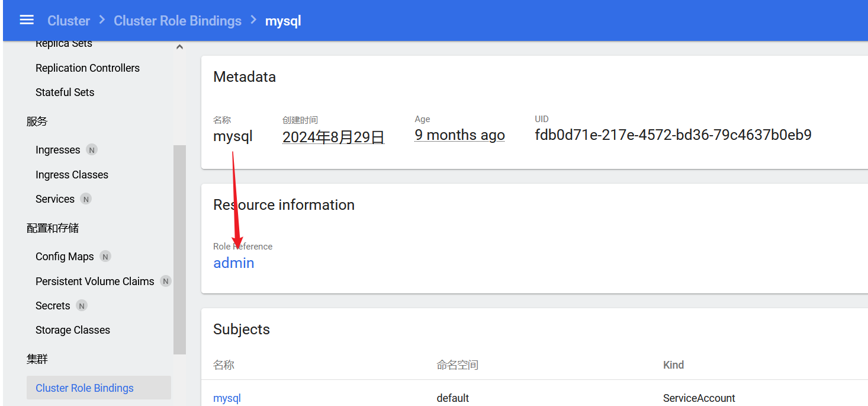
Task: Open the mysql subject link in Subjects table
Action: click(x=227, y=398)
